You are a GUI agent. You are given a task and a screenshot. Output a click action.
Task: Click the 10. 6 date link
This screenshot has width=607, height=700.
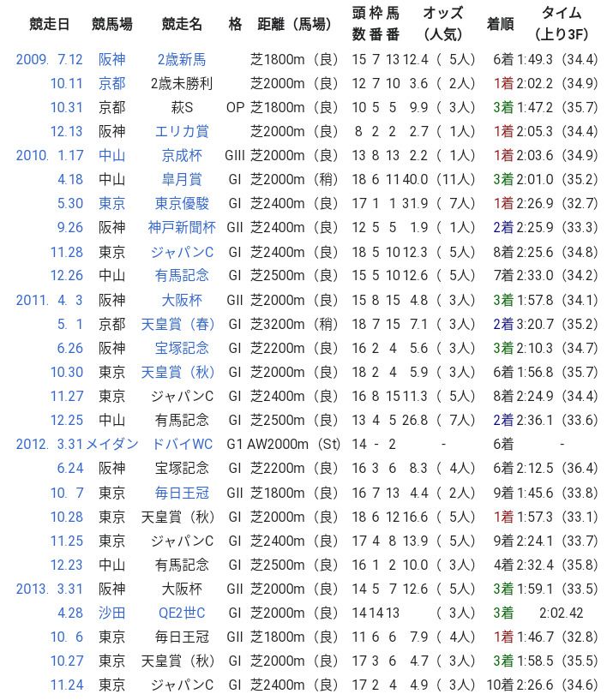tap(67, 637)
